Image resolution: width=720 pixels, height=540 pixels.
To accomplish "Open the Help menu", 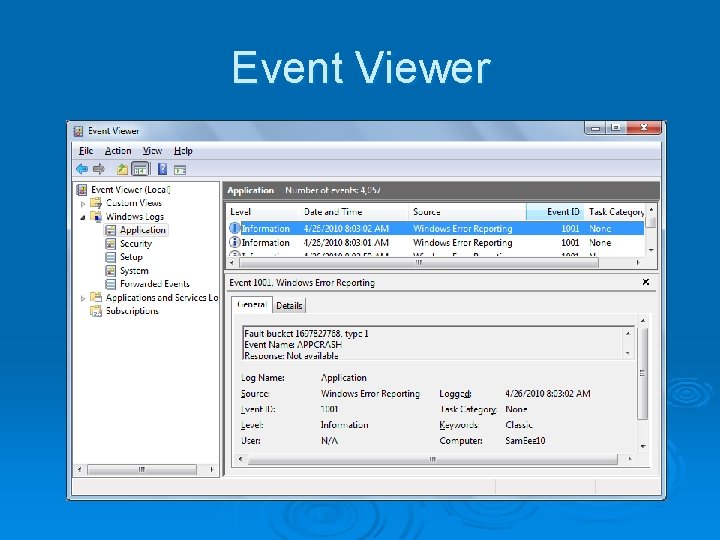I will point(183,151).
